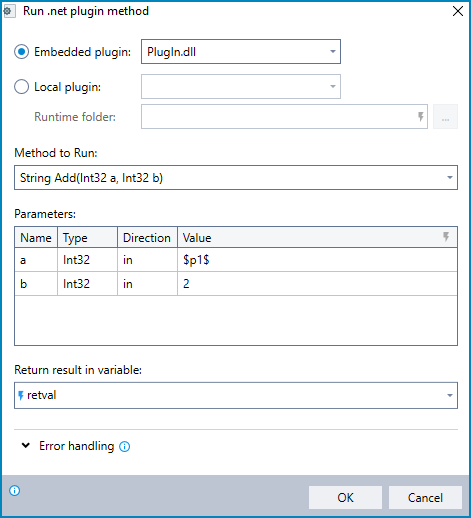Screen dimensions: 471x518
Task: Click the Cancel button
Action: click(425, 497)
